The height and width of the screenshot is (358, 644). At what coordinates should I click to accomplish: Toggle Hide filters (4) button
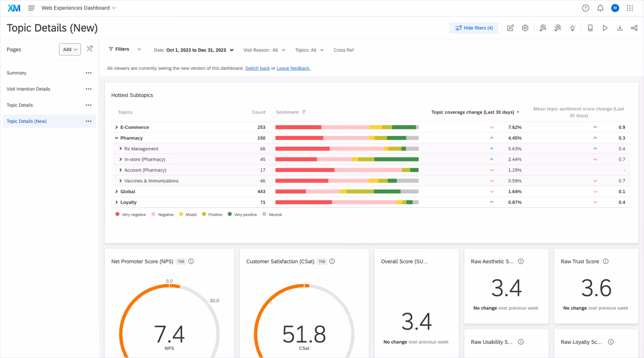(x=474, y=28)
